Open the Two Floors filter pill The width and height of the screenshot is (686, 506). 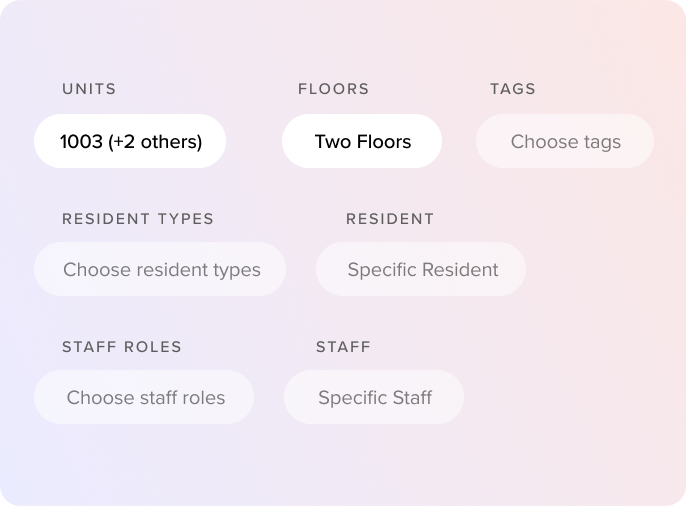point(362,141)
